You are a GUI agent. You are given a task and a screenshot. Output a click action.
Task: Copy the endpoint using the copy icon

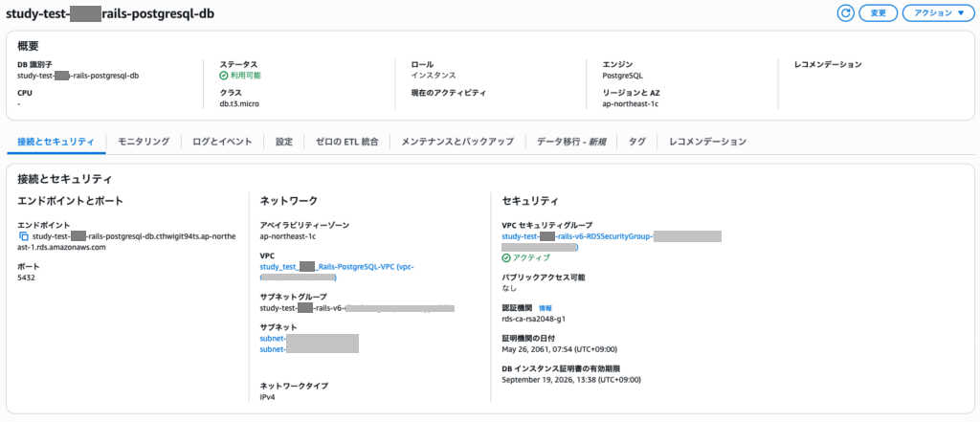coord(24,235)
